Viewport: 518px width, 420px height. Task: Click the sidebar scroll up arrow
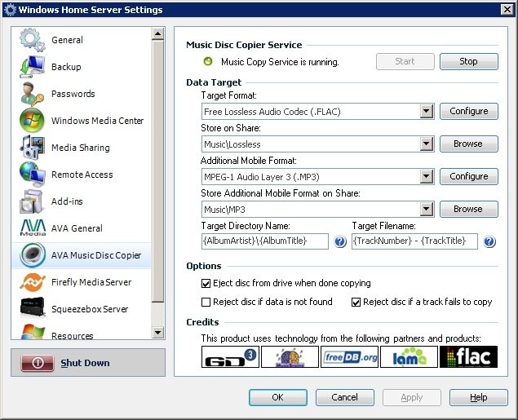[x=158, y=33]
